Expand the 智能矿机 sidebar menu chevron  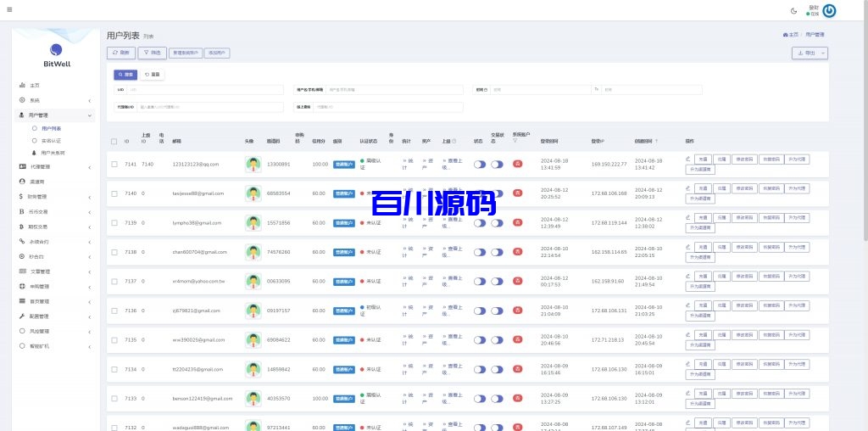point(90,346)
